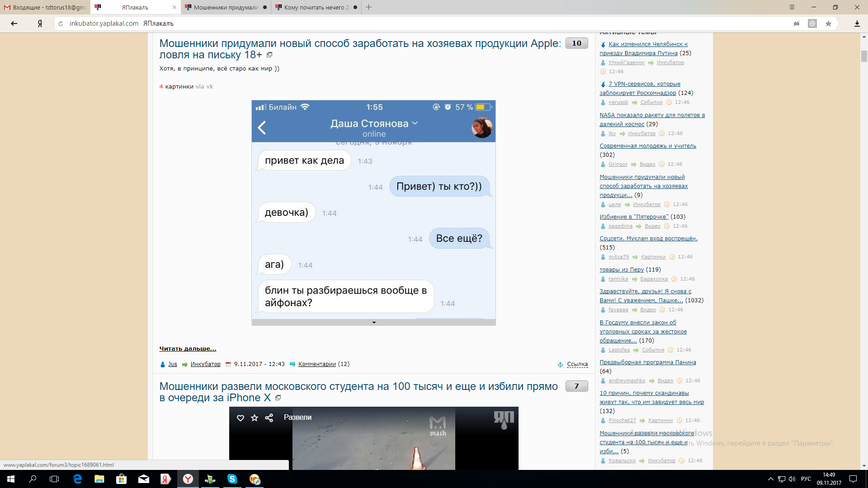Open the main headline about Apple product scammers
The image size is (868, 488).
point(360,49)
